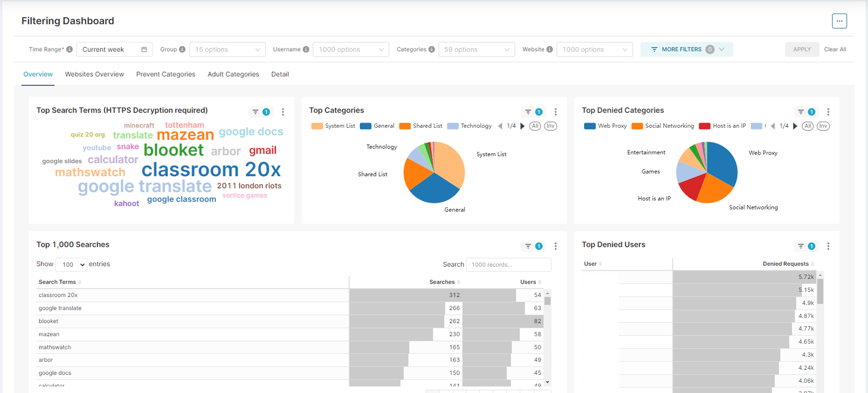The height and width of the screenshot is (393, 868).
Task: Click the Clear All link
Action: 835,50
